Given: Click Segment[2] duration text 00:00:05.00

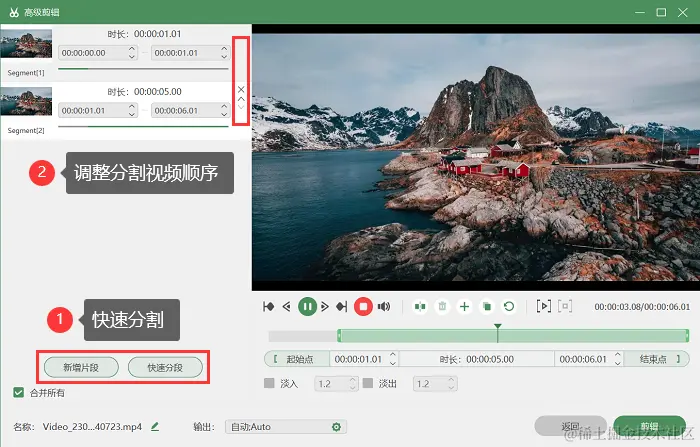Looking at the screenshot, I should click(x=158, y=92).
